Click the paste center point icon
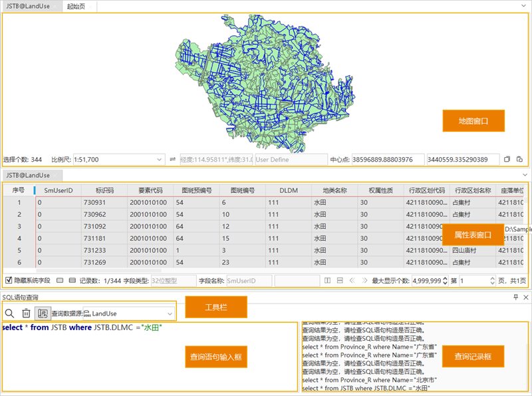This screenshot has width=532, height=396. tap(519, 160)
